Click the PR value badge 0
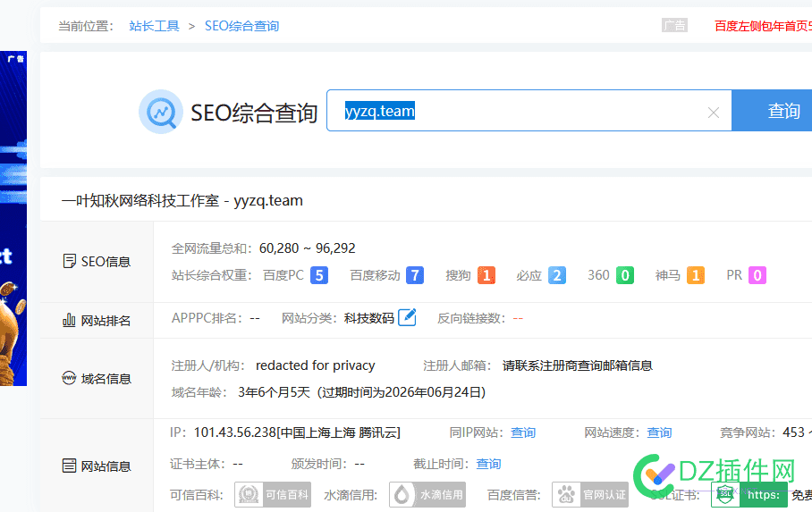Image resolution: width=812 pixels, height=512 pixels. (757, 275)
